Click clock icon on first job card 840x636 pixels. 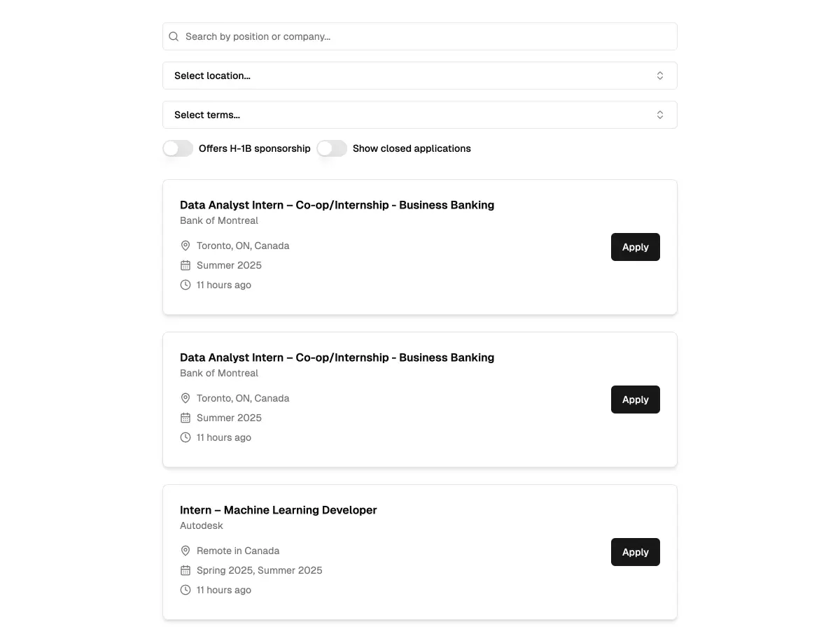point(185,285)
